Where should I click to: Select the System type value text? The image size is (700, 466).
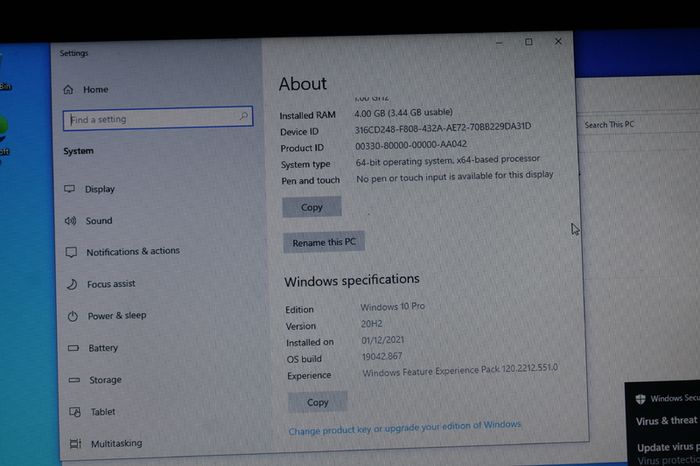click(448, 160)
